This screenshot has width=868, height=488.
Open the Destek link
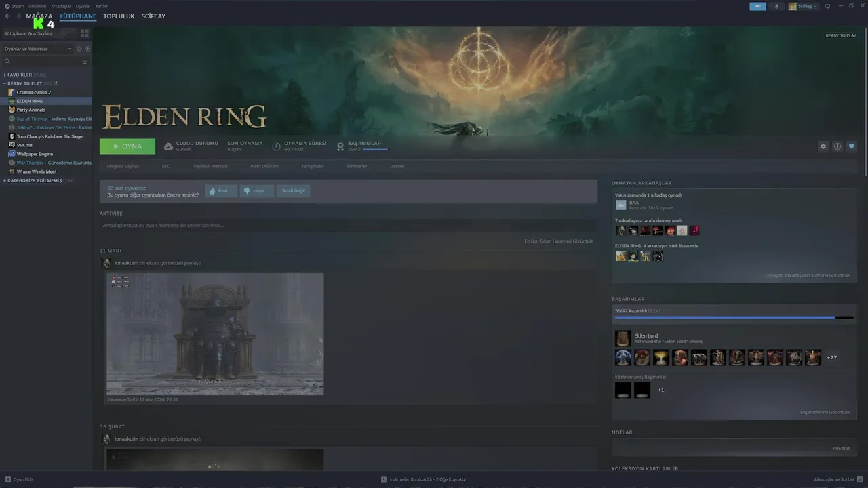397,166
